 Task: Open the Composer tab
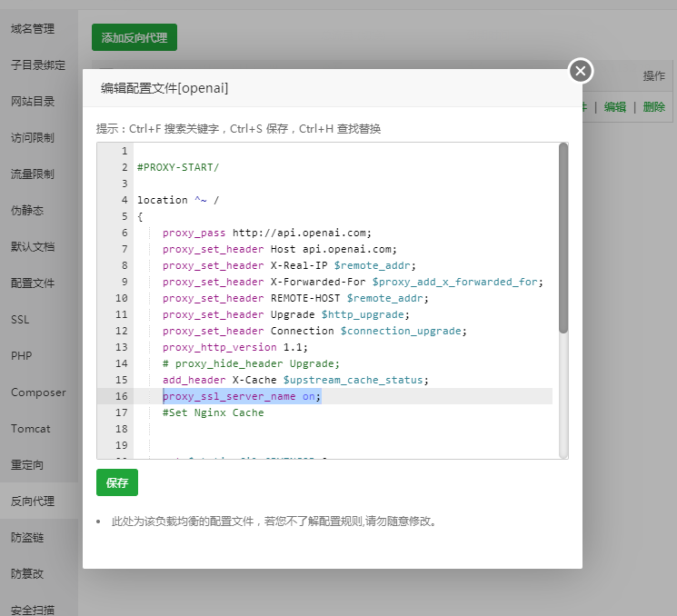point(38,392)
